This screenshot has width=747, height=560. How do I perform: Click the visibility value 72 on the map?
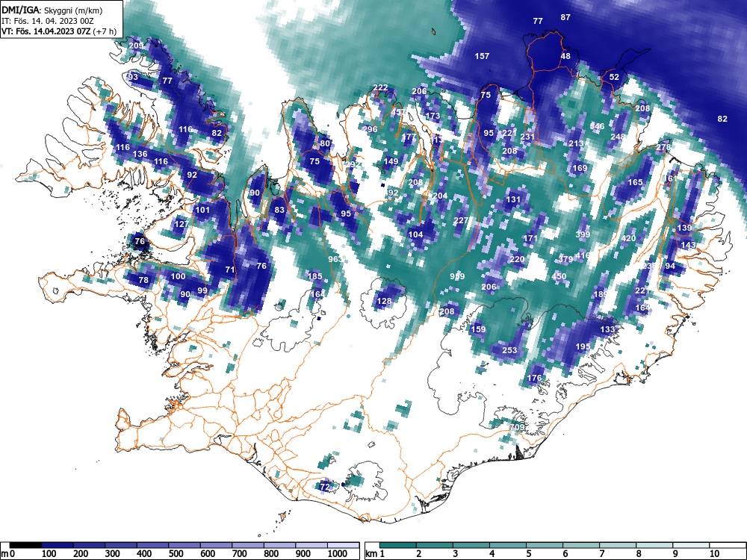pos(324,487)
